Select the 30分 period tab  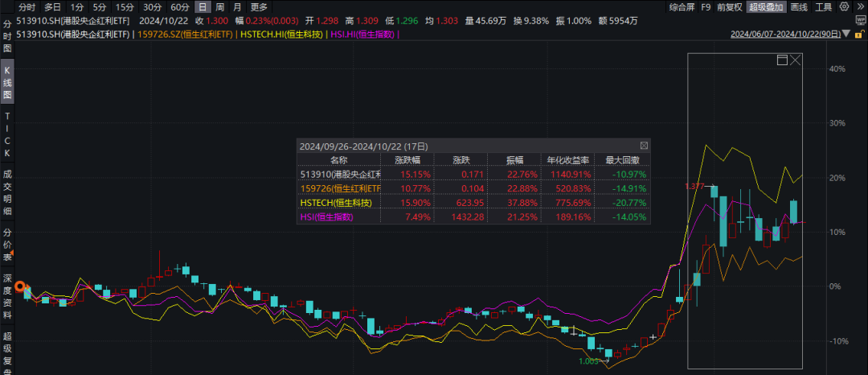[x=152, y=7]
